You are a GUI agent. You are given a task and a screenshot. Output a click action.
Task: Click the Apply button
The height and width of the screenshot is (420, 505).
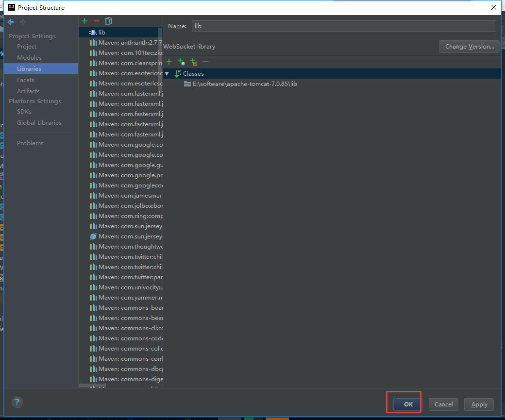point(479,404)
